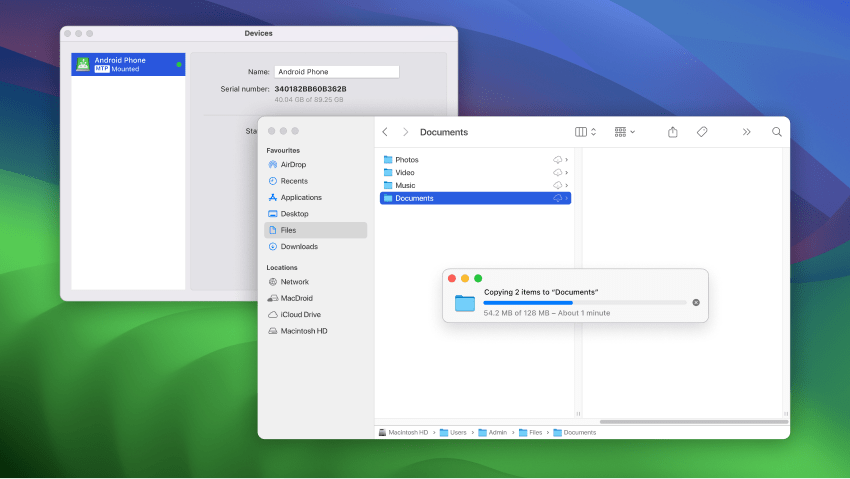
Task: Select Android Phone in Devices window
Action: click(x=128, y=64)
